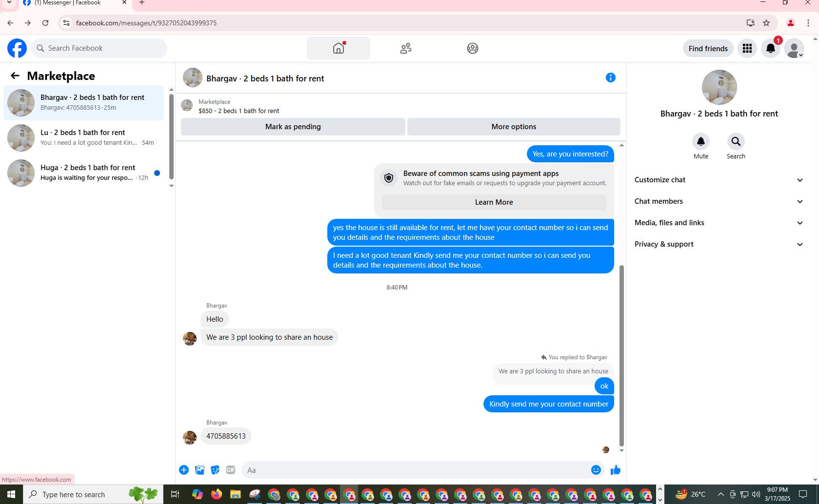This screenshot has height=504, width=819.
Task: Open the Chrome tab search dropdown
Action: [9, 3]
